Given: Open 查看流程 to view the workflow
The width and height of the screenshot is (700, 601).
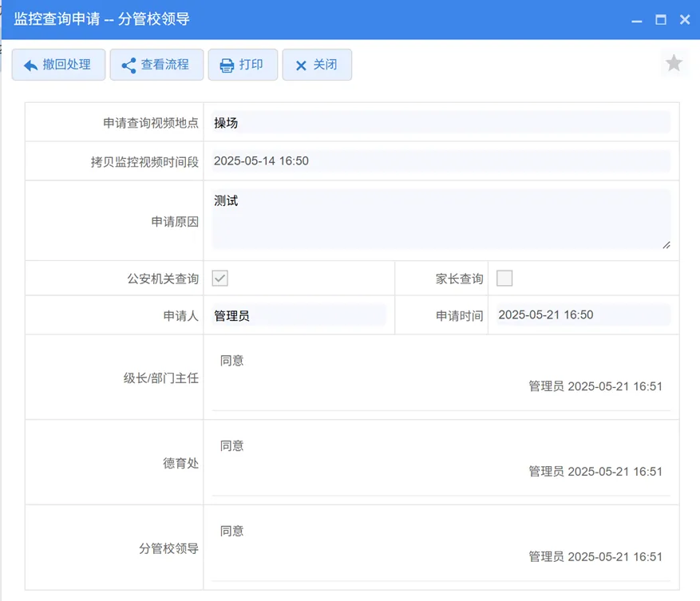Looking at the screenshot, I should (x=156, y=65).
